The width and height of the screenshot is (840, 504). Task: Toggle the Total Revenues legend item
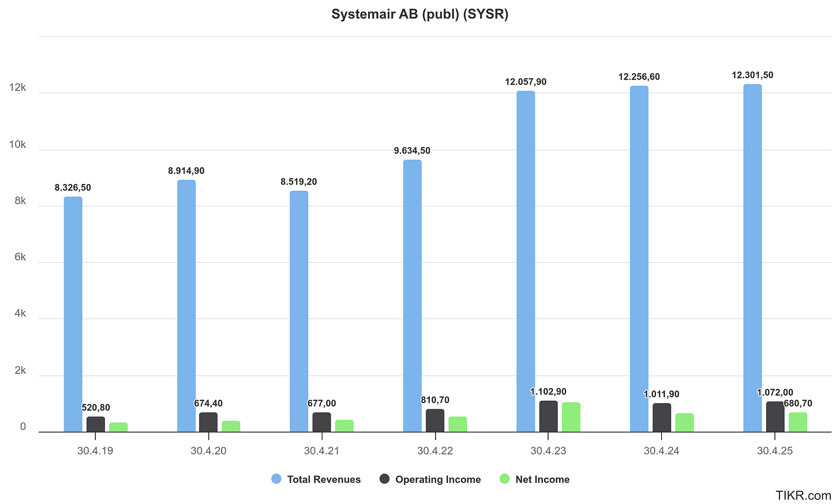pyautogui.click(x=316, y=479)
